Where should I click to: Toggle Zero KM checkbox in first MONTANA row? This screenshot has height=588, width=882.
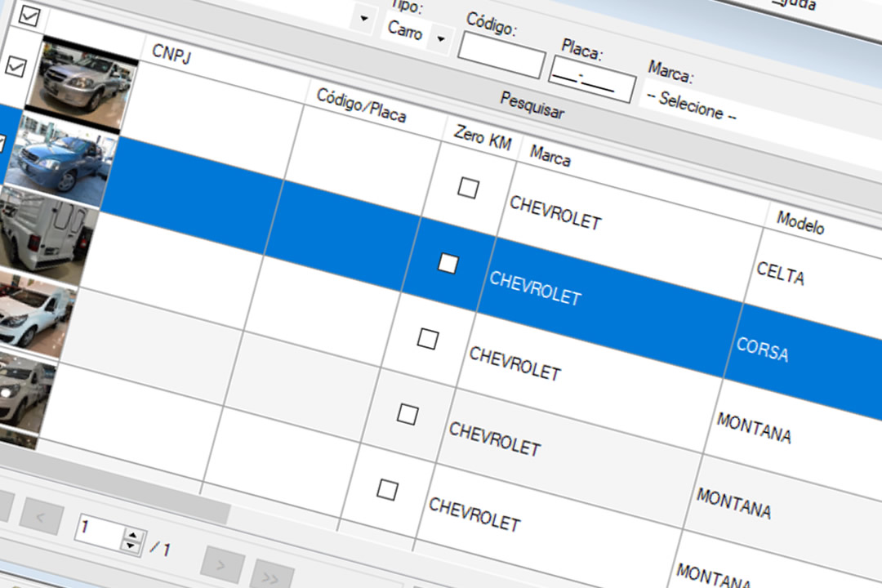[427, 339]
